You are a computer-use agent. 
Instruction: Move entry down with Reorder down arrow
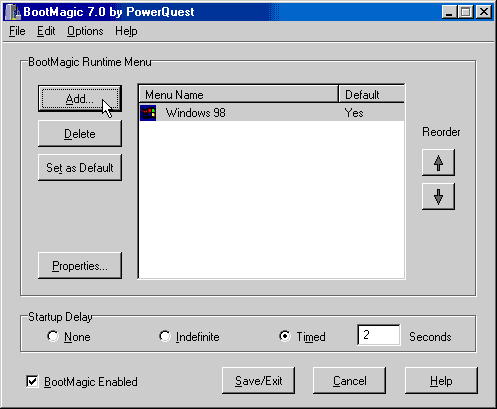click(x=438, y=196)
